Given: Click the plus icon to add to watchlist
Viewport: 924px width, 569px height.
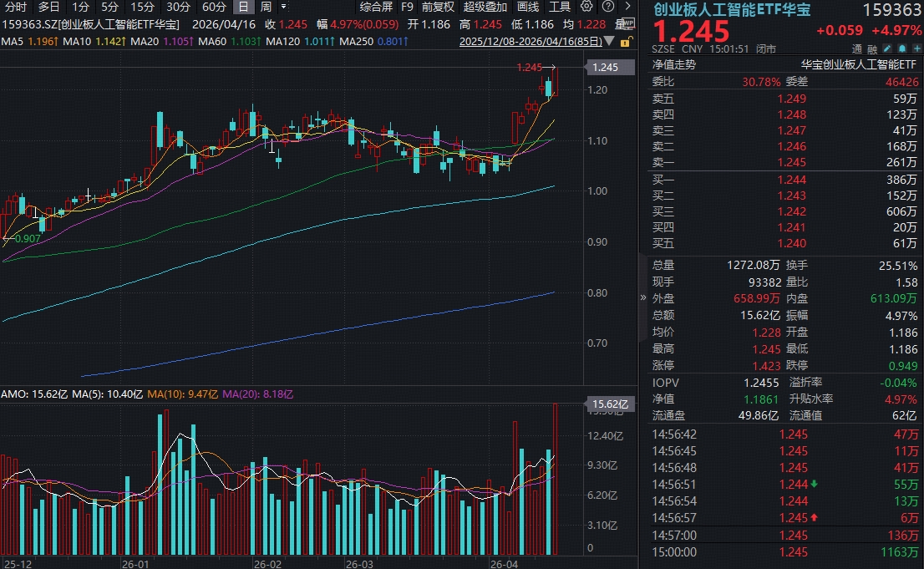Looking at the screenshot, I should 916,49.
